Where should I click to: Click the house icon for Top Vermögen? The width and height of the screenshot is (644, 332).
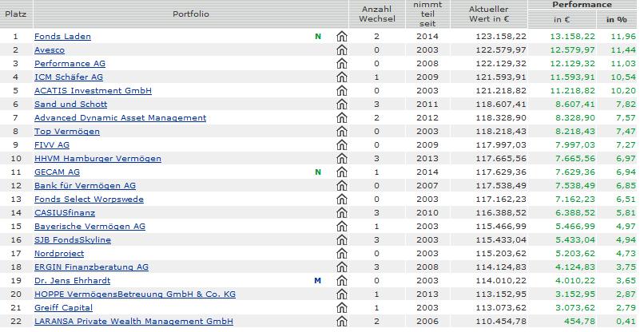coord(341,132)
